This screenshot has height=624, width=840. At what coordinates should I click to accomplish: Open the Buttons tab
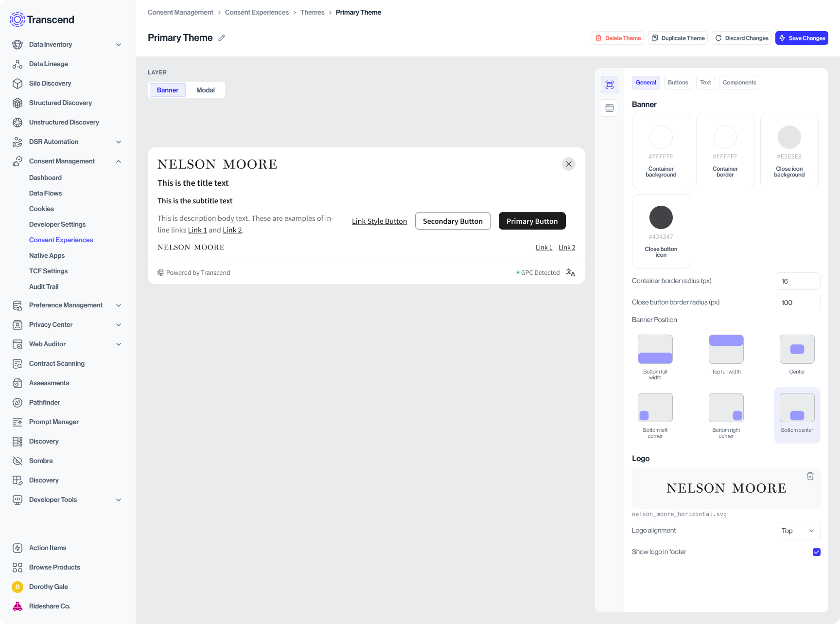pyautogui.click(x=678, y=83)
